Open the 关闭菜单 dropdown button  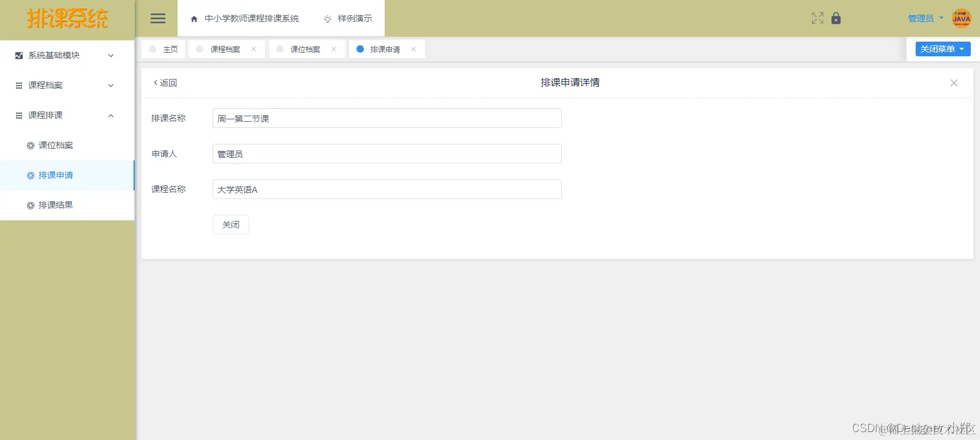pos(943,49)
